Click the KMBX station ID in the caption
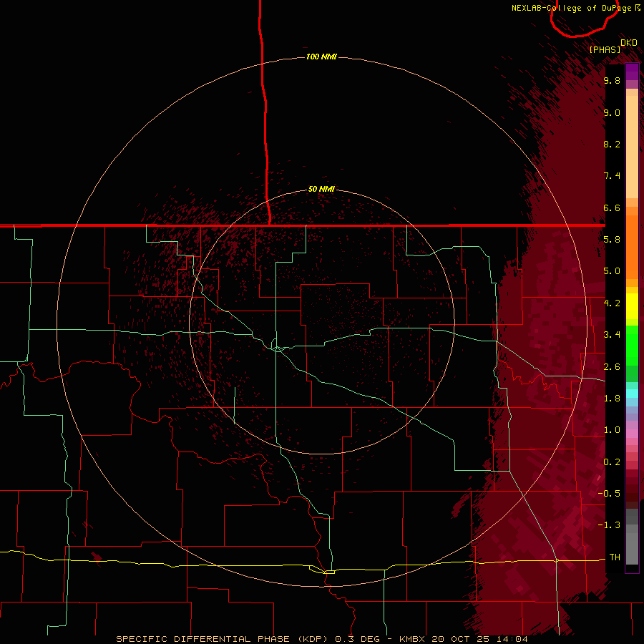Image resolution: width=644 pixels, height=644 pixels. (x=413, y=639)
